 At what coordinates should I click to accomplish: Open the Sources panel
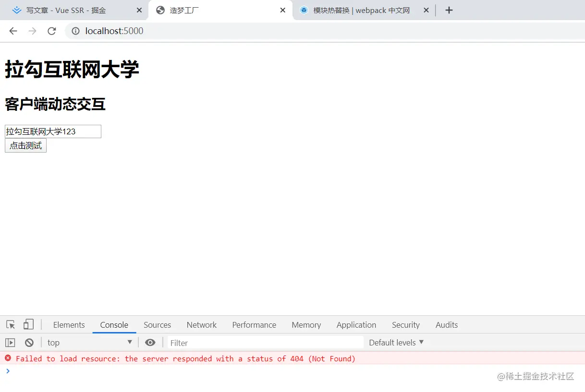pos(157,325)
